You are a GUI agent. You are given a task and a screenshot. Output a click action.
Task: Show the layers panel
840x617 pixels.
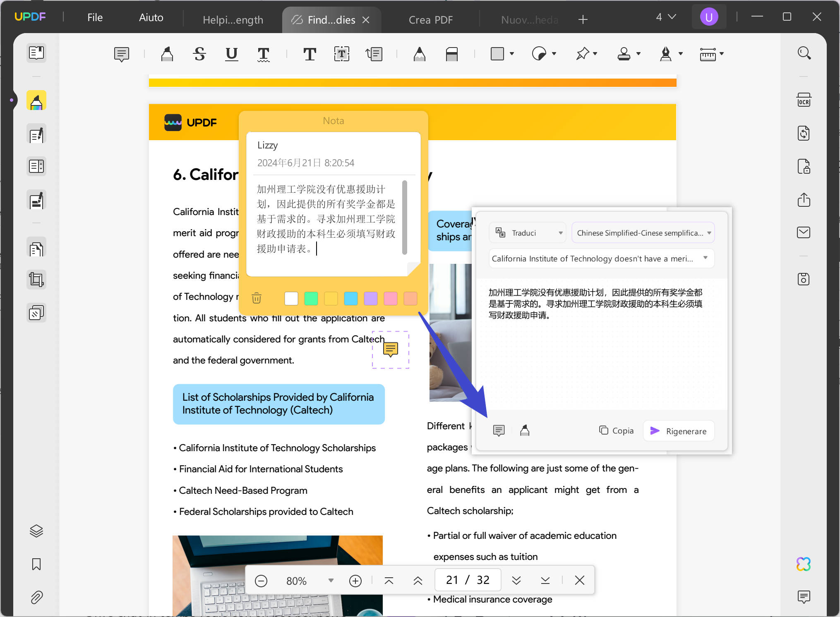tap(36, 531)
